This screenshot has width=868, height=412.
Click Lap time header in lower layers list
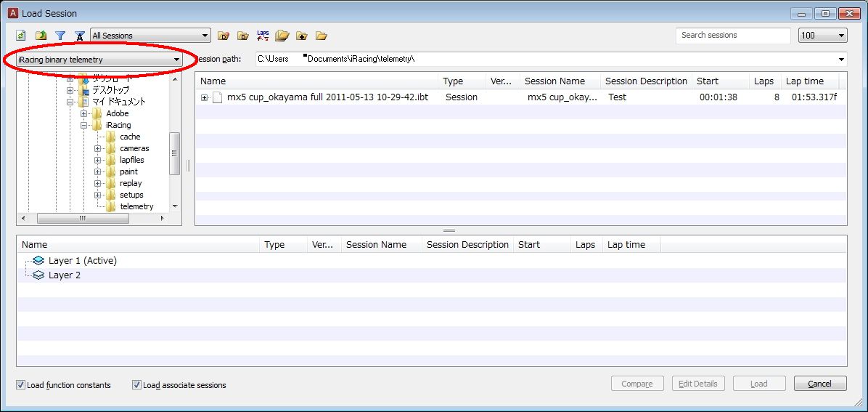point(631,245)
